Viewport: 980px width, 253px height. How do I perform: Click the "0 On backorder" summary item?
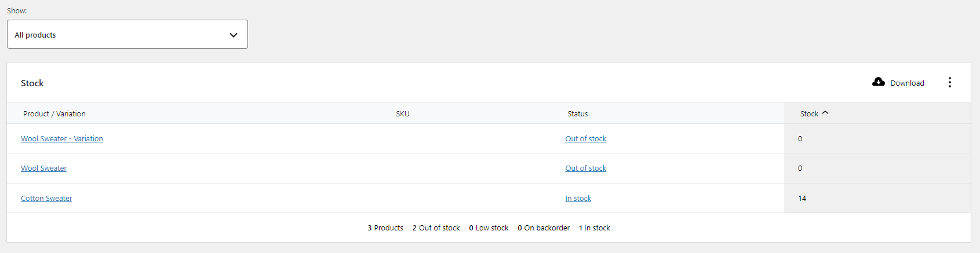pyautogui.click(x=544, y=228)
